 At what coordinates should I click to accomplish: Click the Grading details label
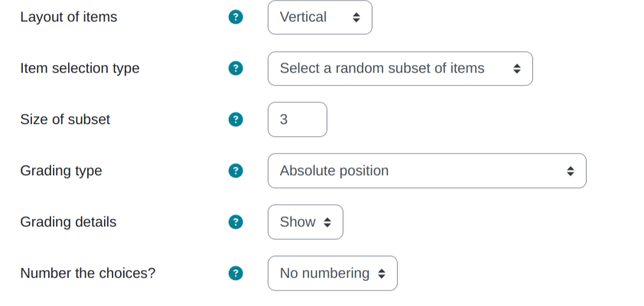coord(68,222)
